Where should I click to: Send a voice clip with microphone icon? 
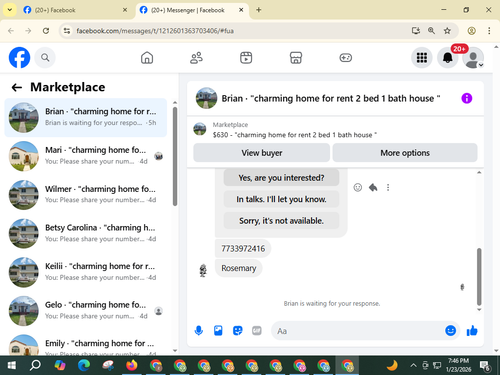pos(199,331)
